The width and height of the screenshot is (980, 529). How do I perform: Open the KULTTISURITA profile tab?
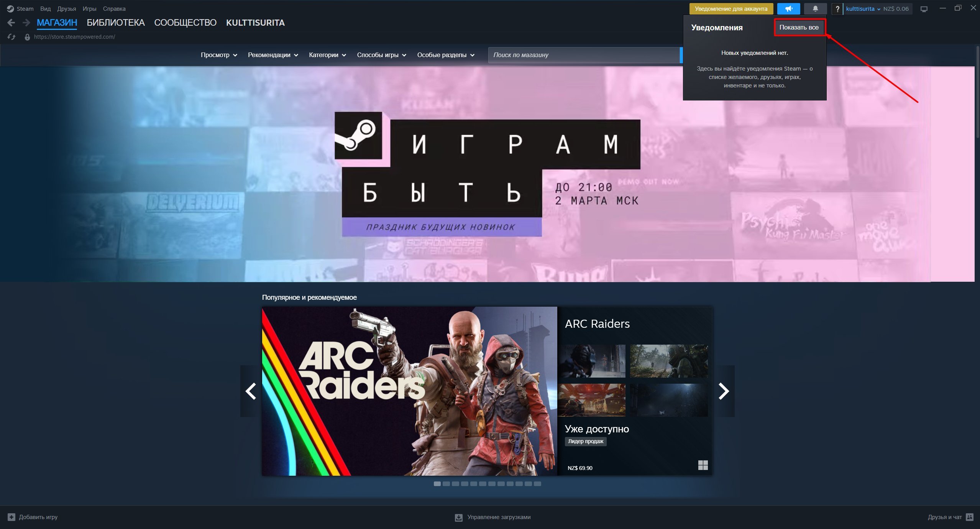point(255,23)
